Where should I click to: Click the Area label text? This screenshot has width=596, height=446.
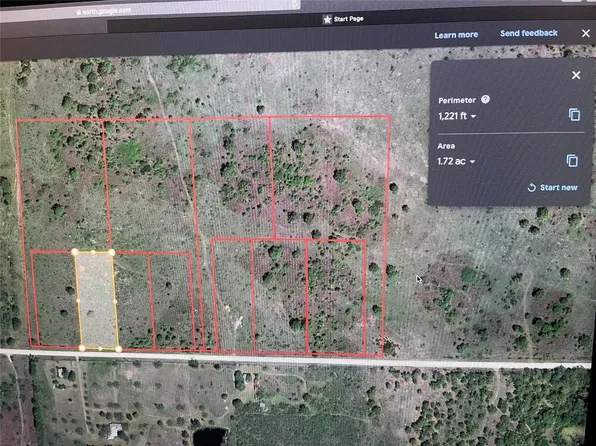point(446,146)
